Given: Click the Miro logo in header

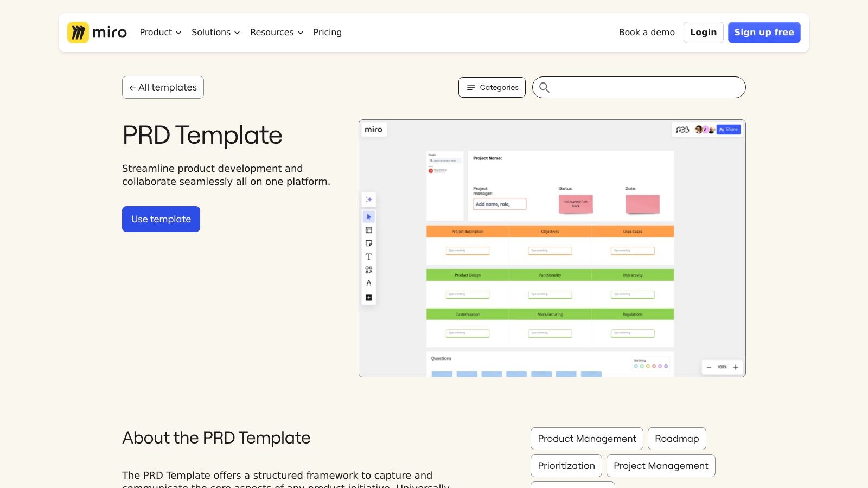Looking at the screenshot, I should click(97, 33).
